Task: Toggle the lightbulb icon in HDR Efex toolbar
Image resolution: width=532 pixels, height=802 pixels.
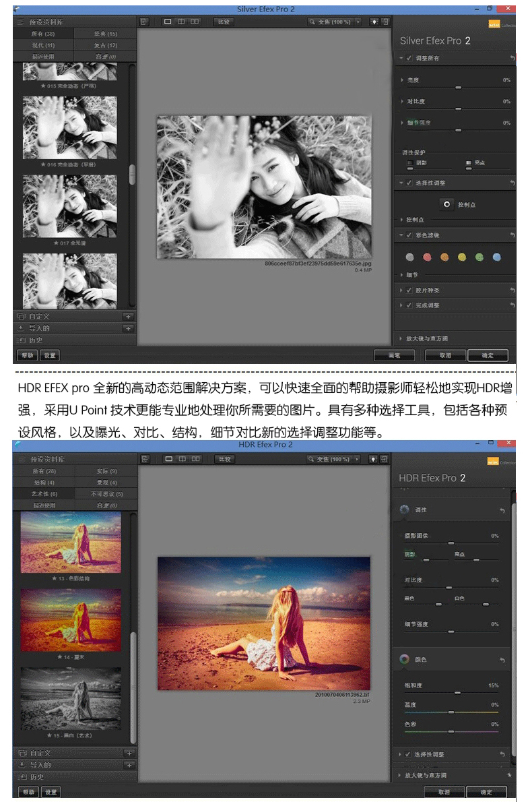Action: coord(374,460)
